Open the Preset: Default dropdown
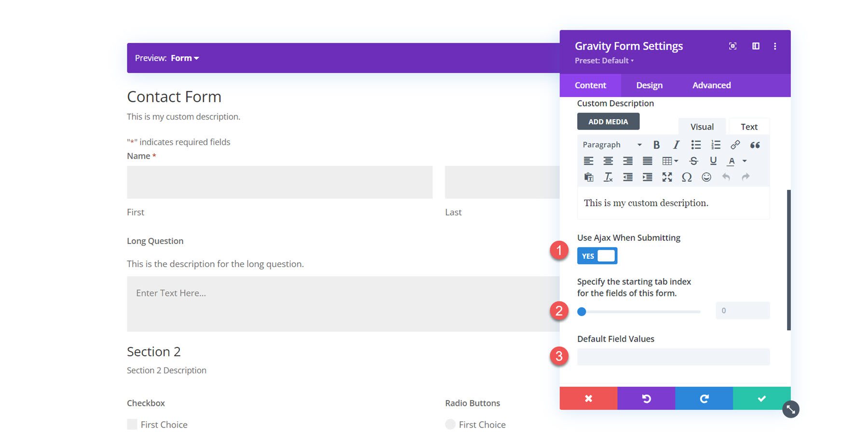The width and height of the screenshot is (868, 432). (x=604, y=61)
